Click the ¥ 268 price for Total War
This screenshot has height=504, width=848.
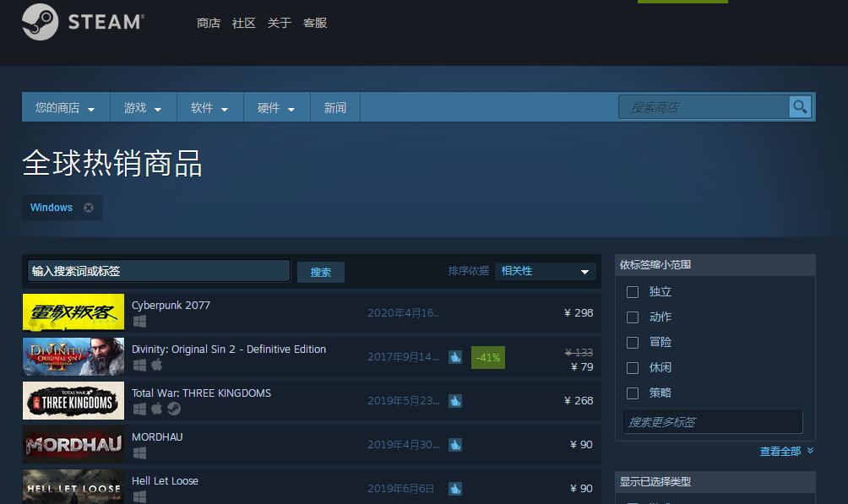click(578, 400)
